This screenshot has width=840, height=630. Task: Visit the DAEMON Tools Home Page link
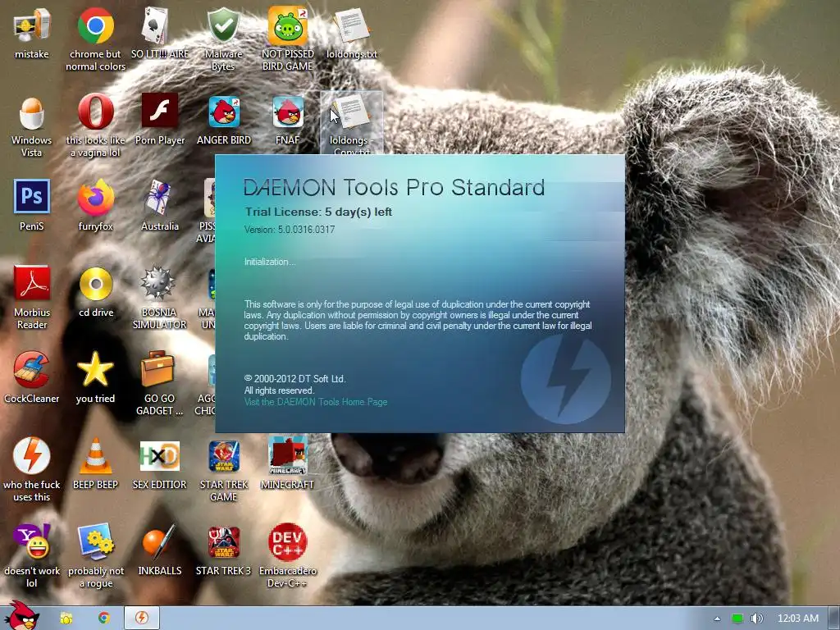coord(316,402)
